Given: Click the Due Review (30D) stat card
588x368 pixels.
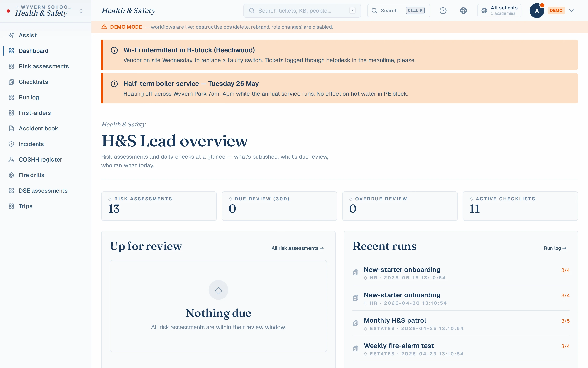Looking at the screenshot, I should 280,206.
